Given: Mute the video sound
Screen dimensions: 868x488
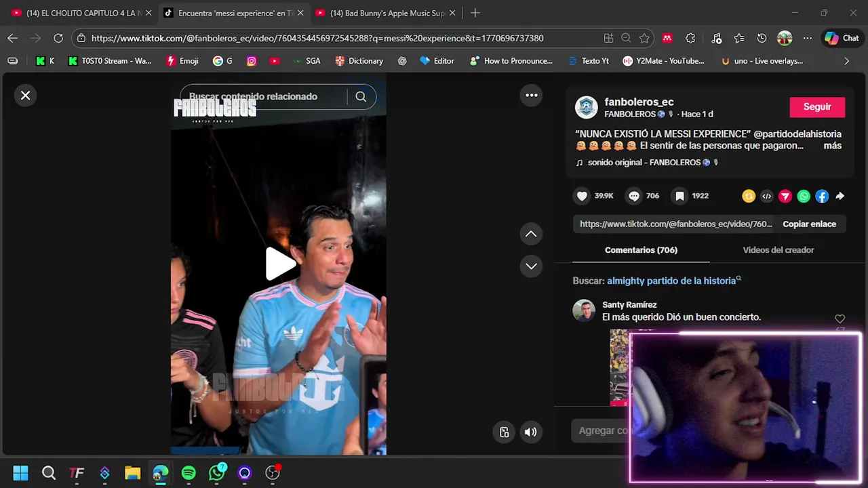Looking at the screenshot, I should (531, 432).
